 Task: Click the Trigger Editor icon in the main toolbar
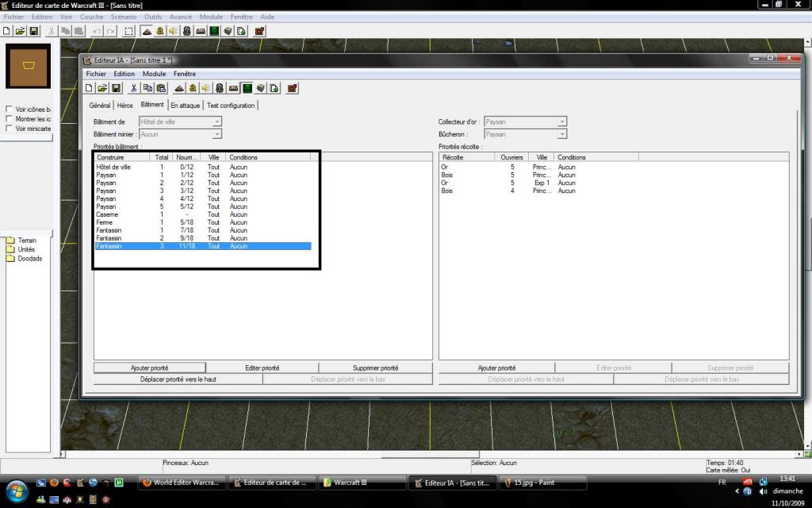[x=160, y=31]
